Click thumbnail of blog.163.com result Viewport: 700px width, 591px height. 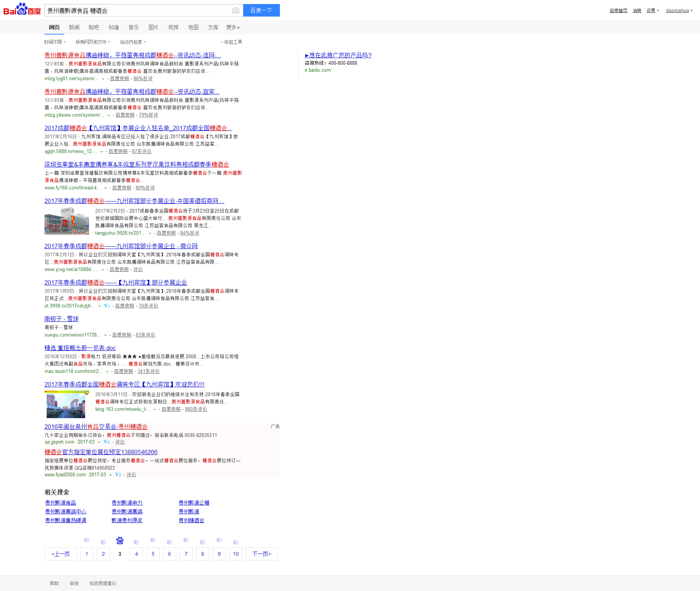click(67, 405)
